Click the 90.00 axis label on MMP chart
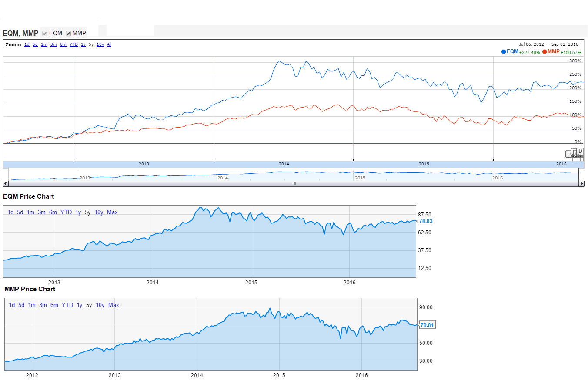The height and width of the screenshot is (381, 588). (426, 307)
